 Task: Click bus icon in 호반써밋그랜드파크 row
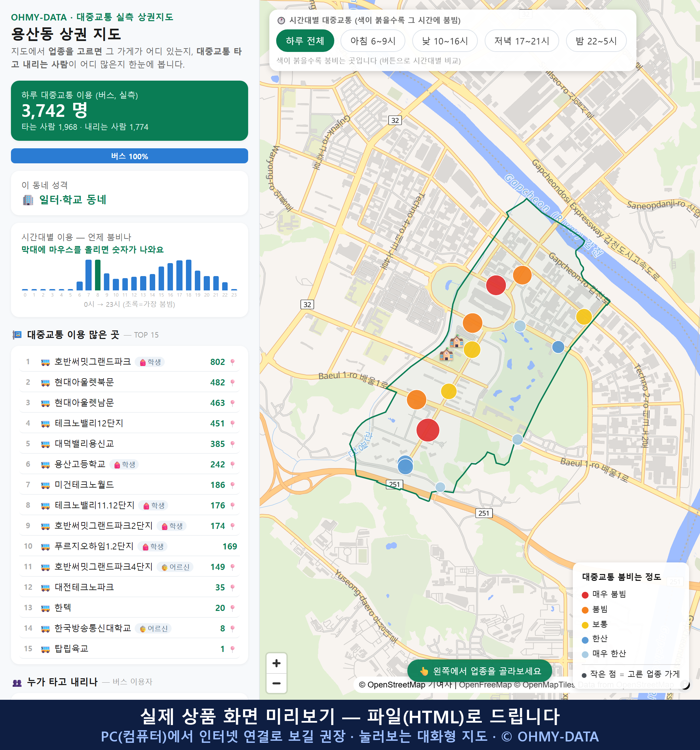(x=45, y=362)
